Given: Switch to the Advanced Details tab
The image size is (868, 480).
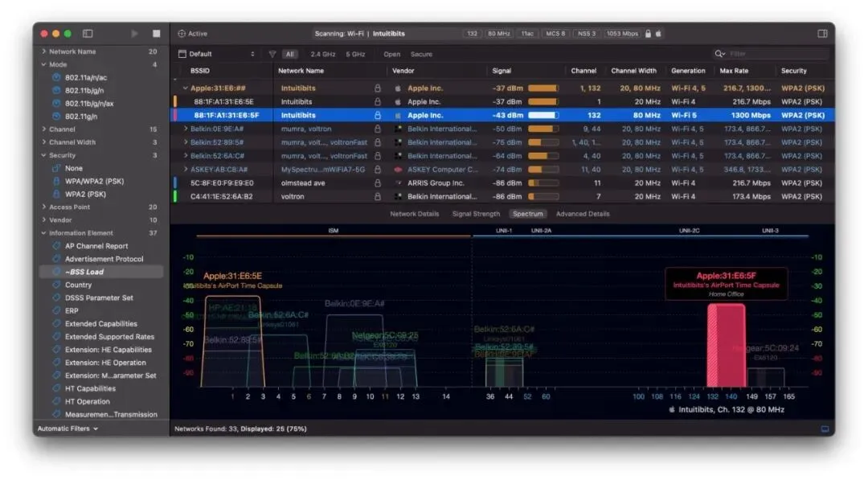Looking at the screenshot, I should [583, 214].
